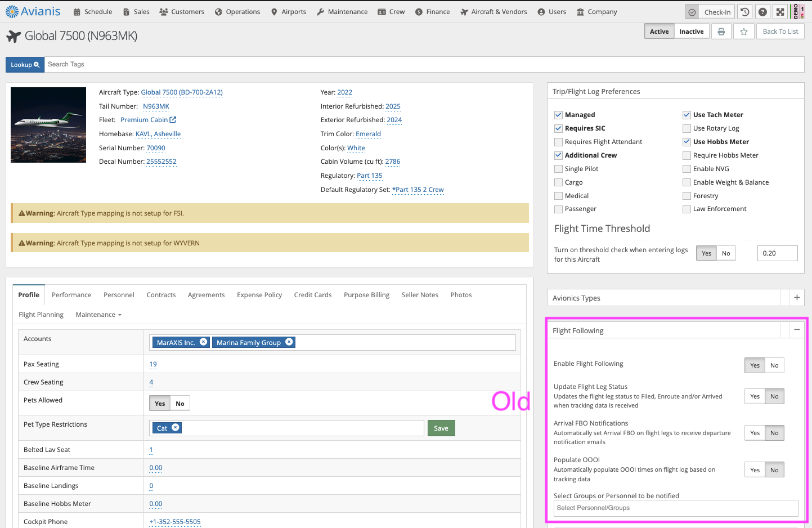
Task: Uncheck the Requires SIC checkbox
Action: [558, 128]
